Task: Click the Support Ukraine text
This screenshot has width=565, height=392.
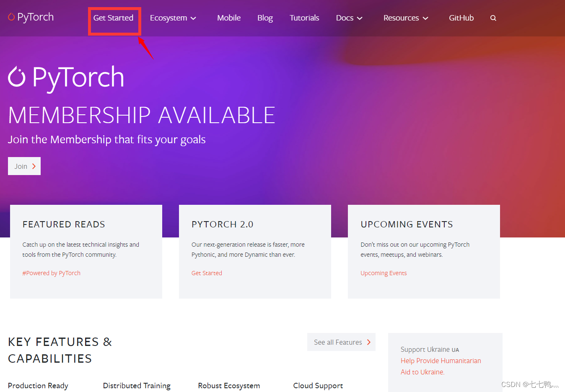Action: point(430,349)
